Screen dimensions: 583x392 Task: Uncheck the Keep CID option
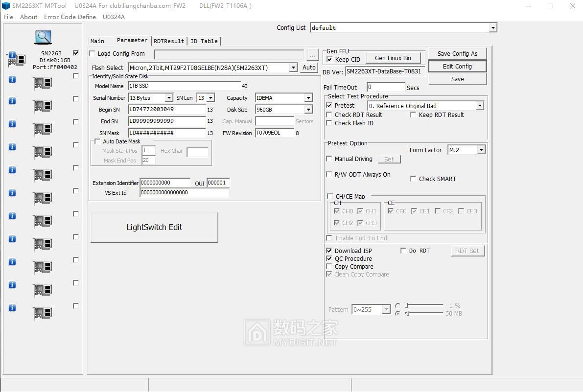329,60
